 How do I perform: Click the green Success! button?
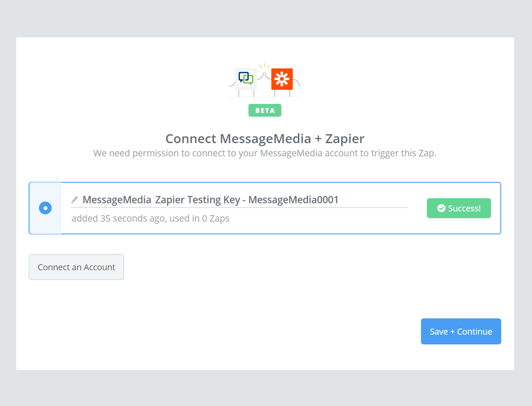point(459,208)
